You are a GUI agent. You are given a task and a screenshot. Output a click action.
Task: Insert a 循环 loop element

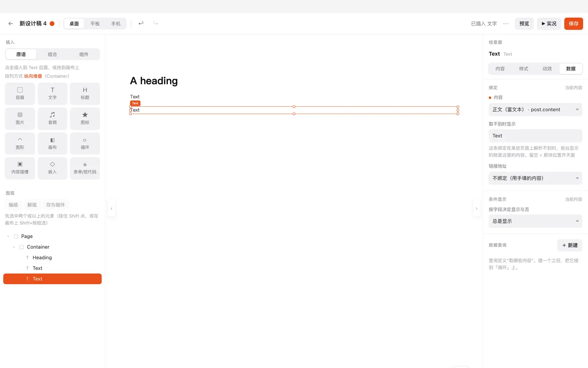click(x=85, y=144)
